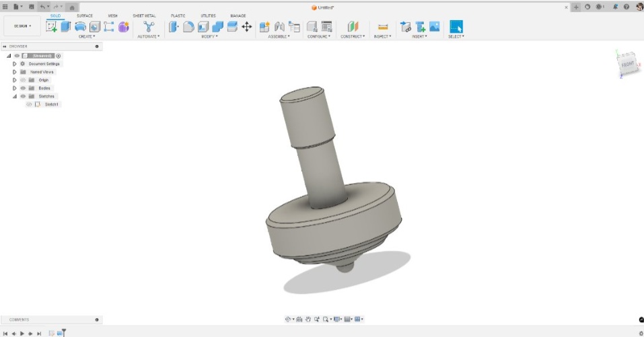Viewport: 644px width, 337px height.
Task: Activate the Select tool
Action: pos(456,27)
